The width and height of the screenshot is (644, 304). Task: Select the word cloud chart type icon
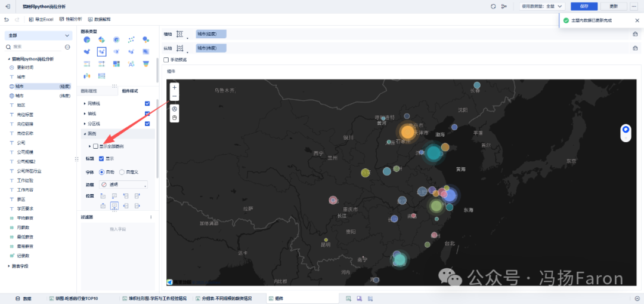[x=131, y=64]
